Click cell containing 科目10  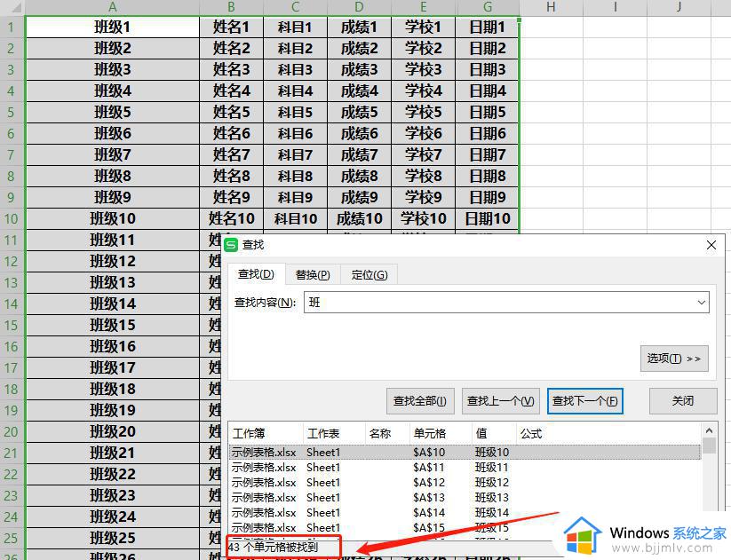click(x=295, y=218)
